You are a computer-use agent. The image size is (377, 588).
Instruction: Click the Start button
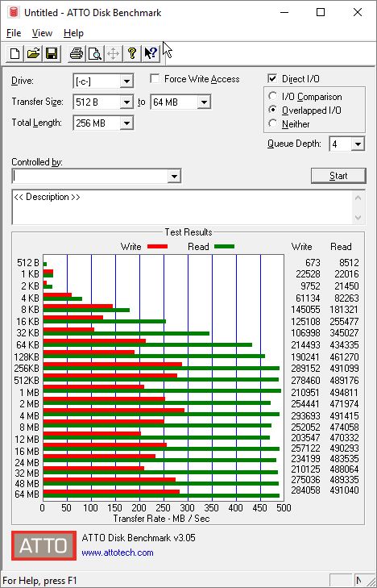click(x=338, y=176)
